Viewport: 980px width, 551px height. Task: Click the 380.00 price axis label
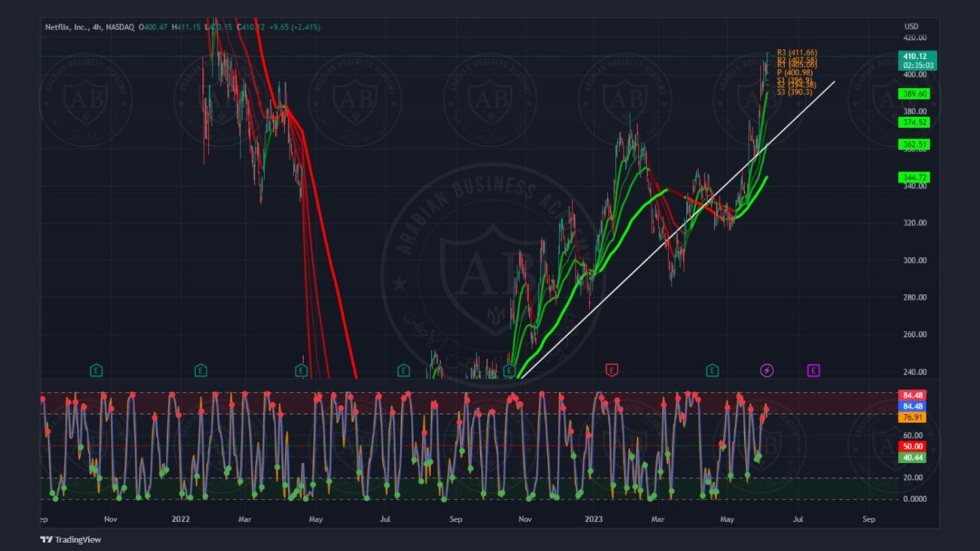pyautogui.click(x=915, y=112)
